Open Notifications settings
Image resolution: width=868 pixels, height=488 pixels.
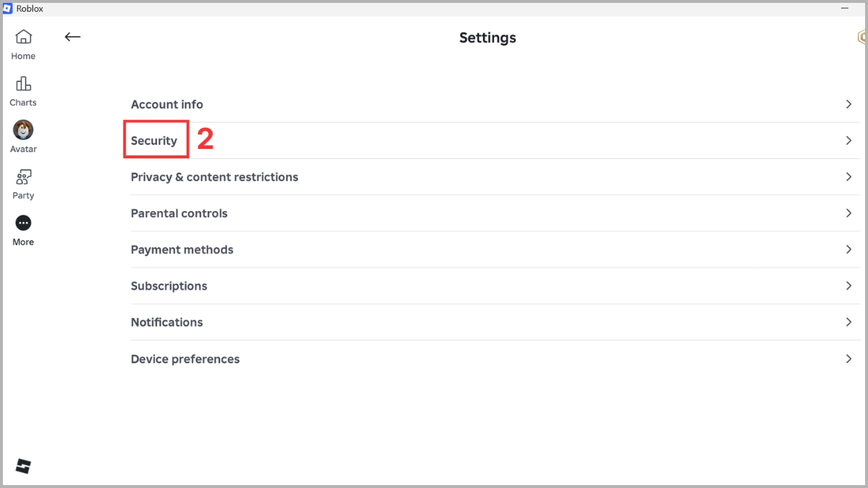[x=492, y=322]
